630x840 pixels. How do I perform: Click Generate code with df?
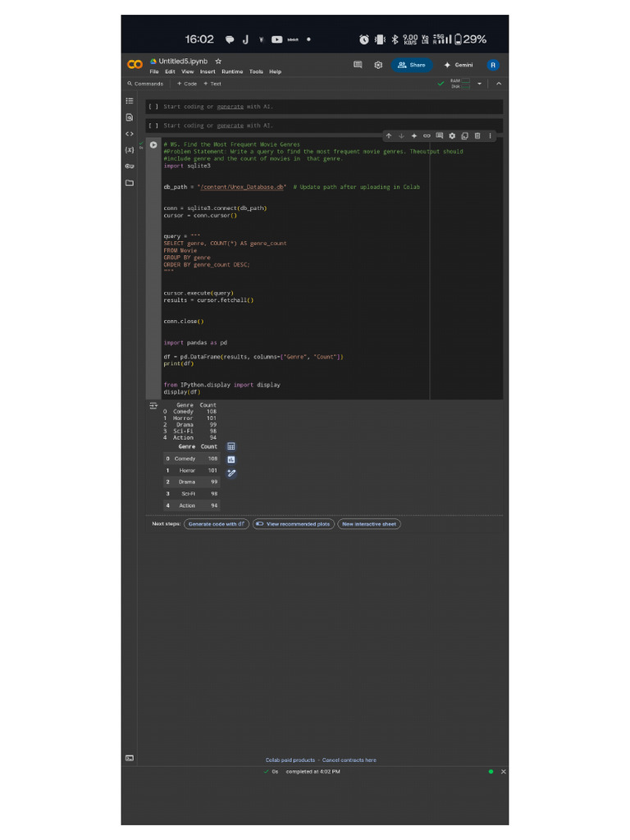(x=217, y=524)
